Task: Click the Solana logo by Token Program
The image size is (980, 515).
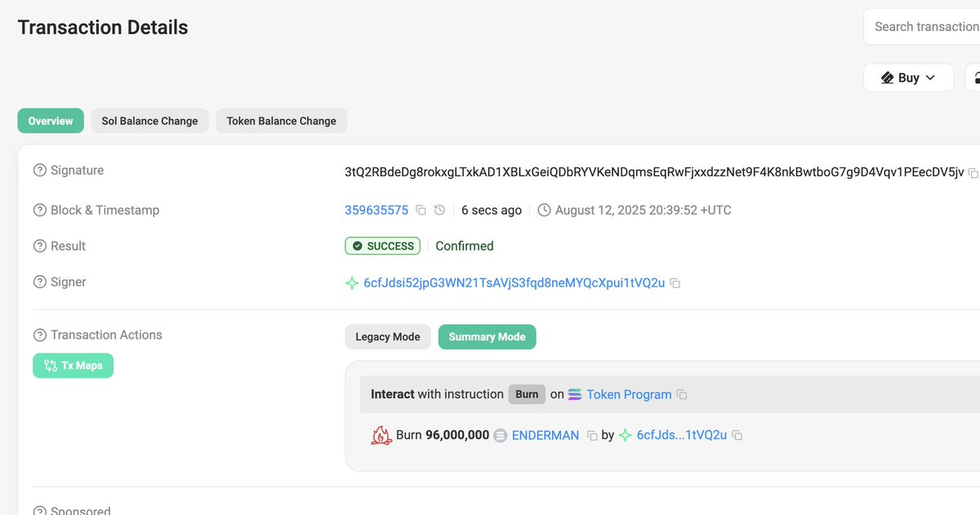Action: click(575, 394)
